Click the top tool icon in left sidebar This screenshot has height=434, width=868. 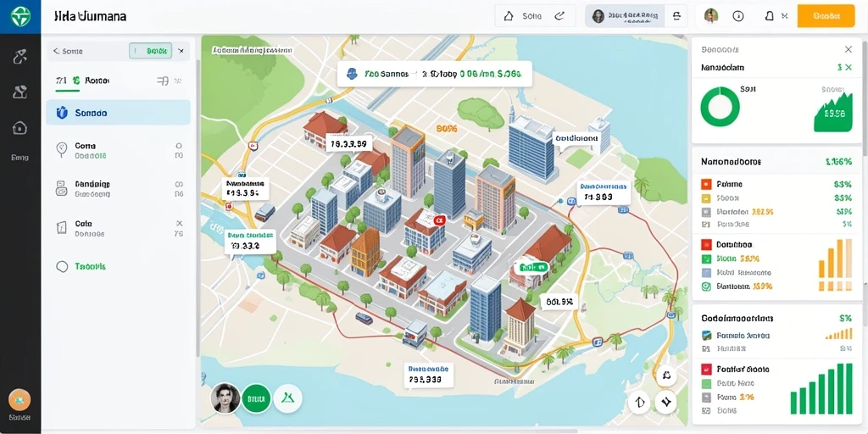[20, 57]
